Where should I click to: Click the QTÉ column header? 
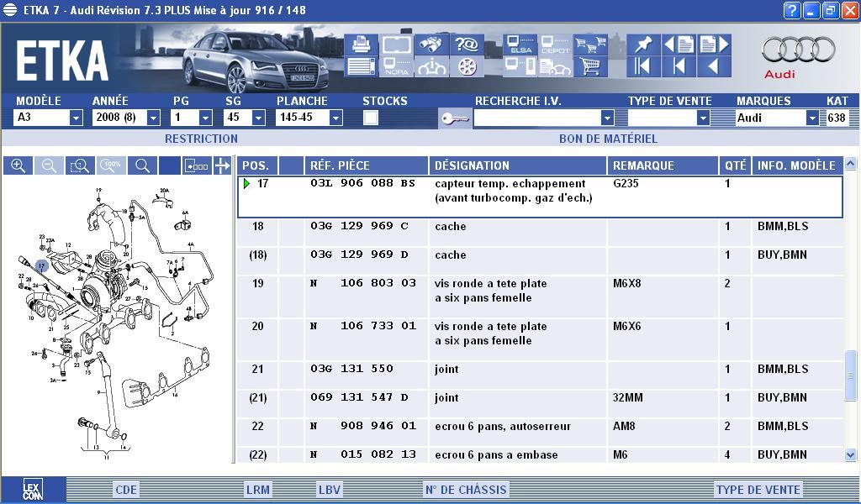735,165
